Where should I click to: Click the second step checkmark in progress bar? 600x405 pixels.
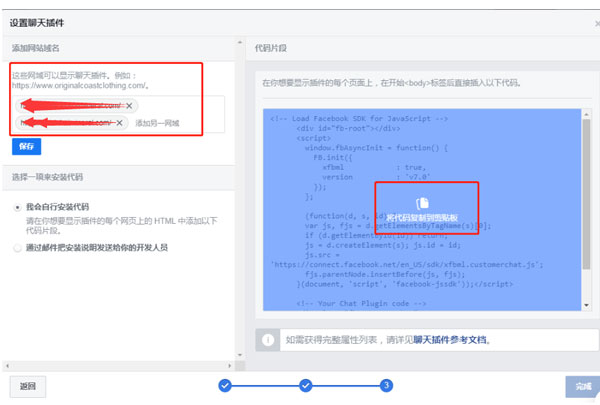(x=307, y=385)
